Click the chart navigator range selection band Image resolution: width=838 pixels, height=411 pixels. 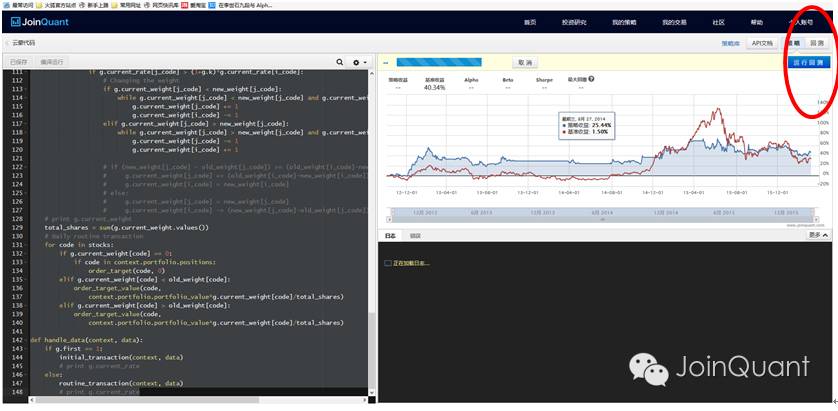point(602,212)
